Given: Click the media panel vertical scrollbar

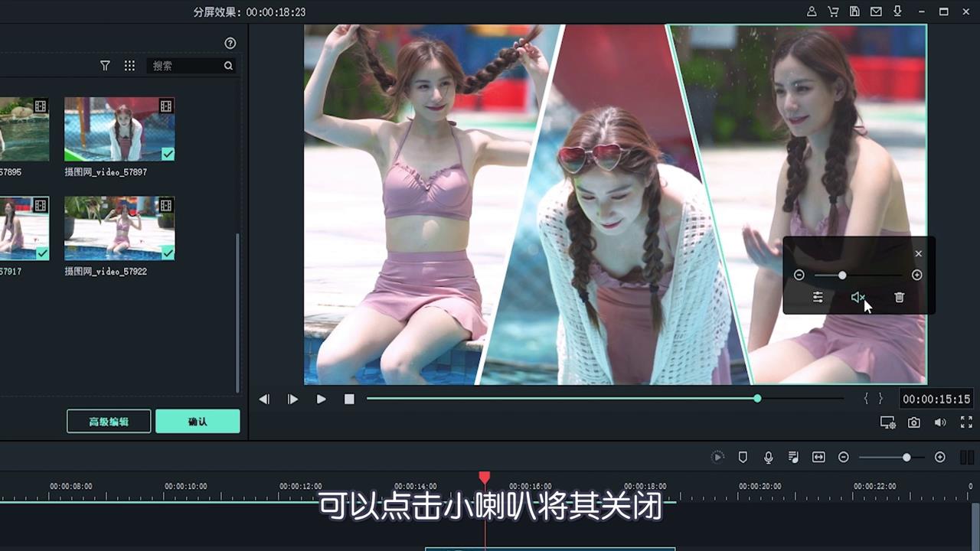Looking at the screenshot, I should pyautogui.click(x=237, y=312).
